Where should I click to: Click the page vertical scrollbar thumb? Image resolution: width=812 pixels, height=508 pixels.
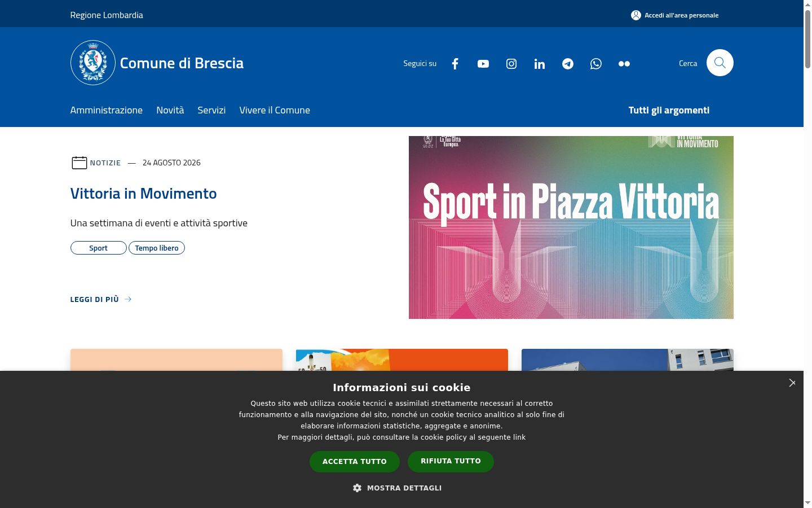(x=807, y=38)
